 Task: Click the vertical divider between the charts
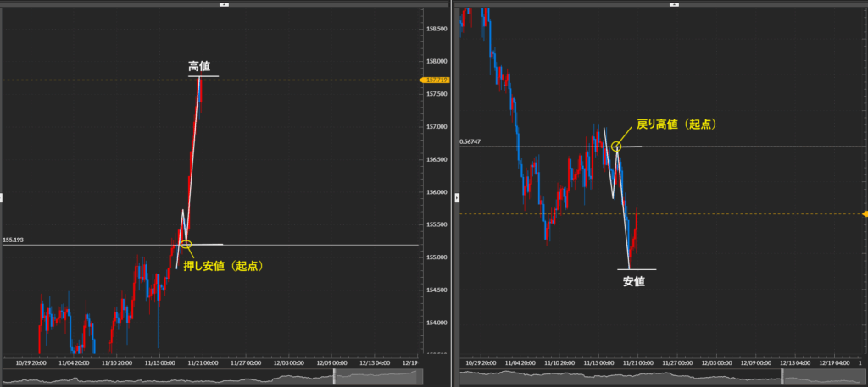[452, 193]
